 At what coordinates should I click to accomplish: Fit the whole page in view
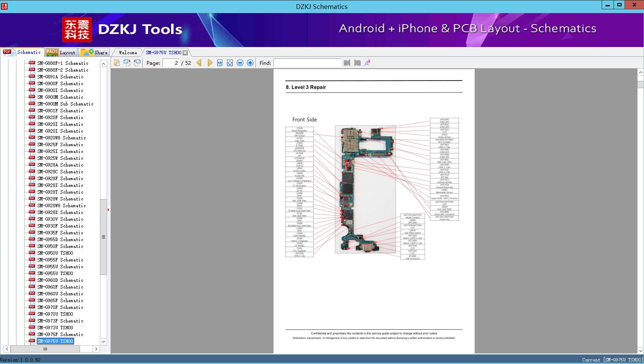coord(230,63)
